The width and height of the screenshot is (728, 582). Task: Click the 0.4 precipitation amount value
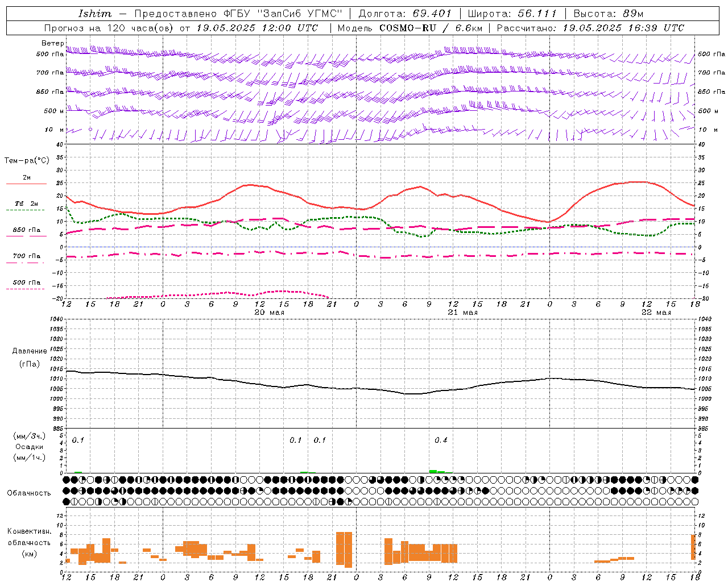441,440
